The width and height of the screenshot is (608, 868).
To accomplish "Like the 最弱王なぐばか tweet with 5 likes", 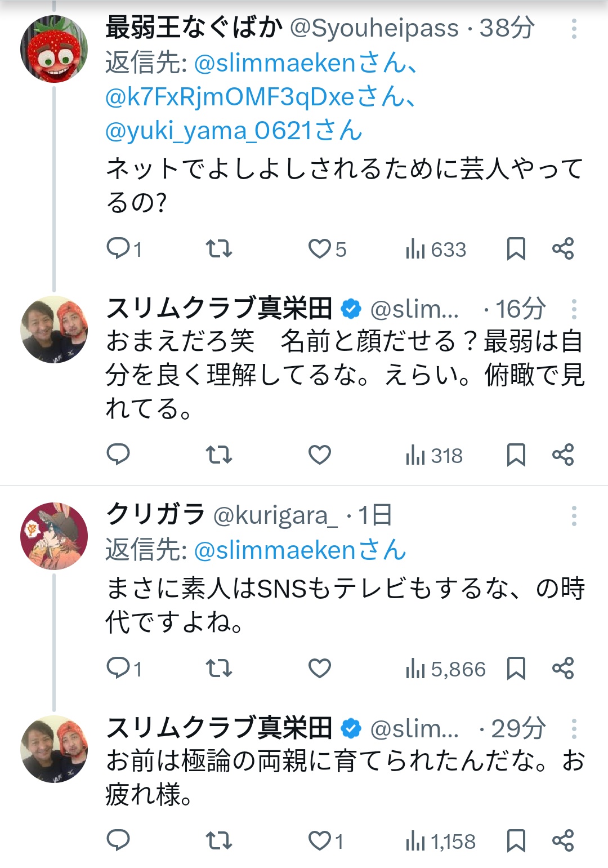I will [x=320, y=249].
